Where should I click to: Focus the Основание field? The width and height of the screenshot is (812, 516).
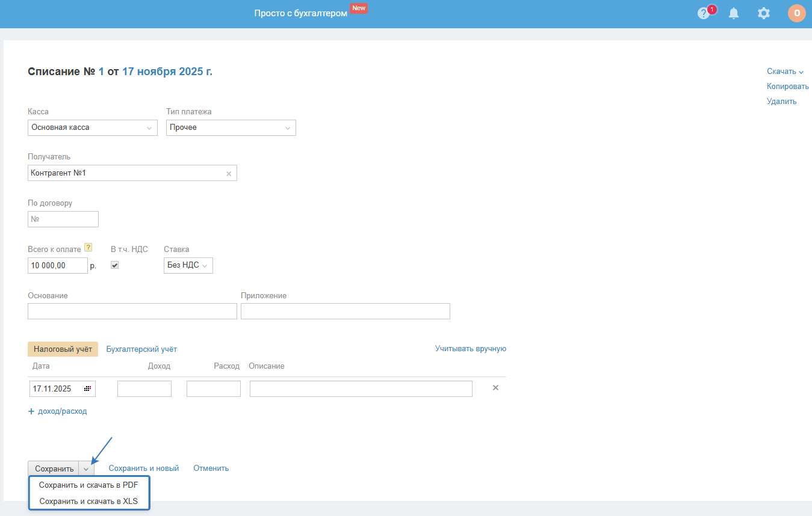(x=132, y=311)
